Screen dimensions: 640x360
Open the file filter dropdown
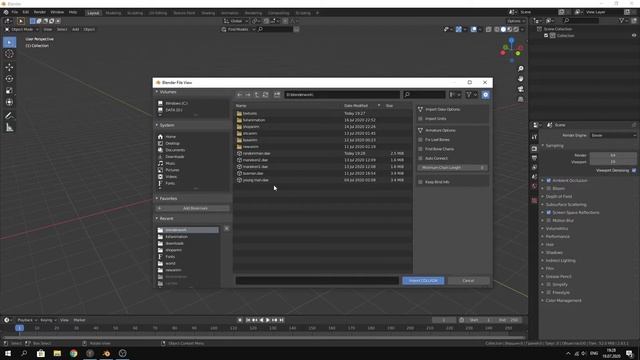471,95
